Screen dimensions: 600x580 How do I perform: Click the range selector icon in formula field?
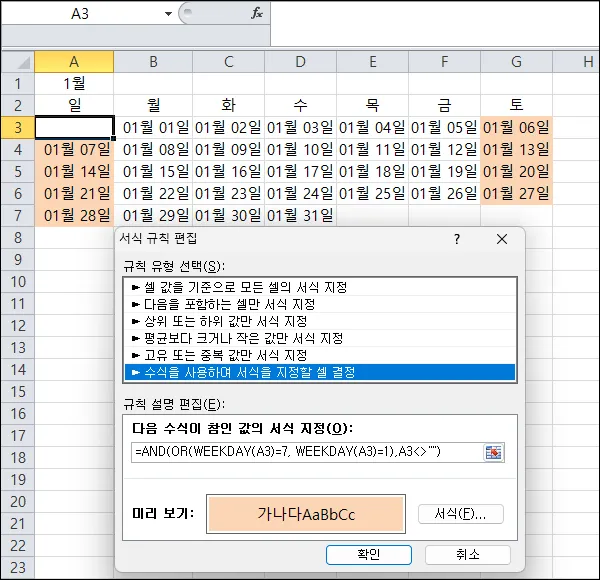pyautogui.click(x=494, y=453)
